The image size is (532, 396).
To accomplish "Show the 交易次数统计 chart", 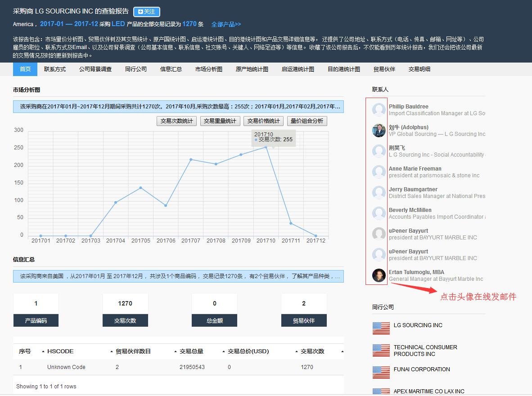I will click(176, 121).
